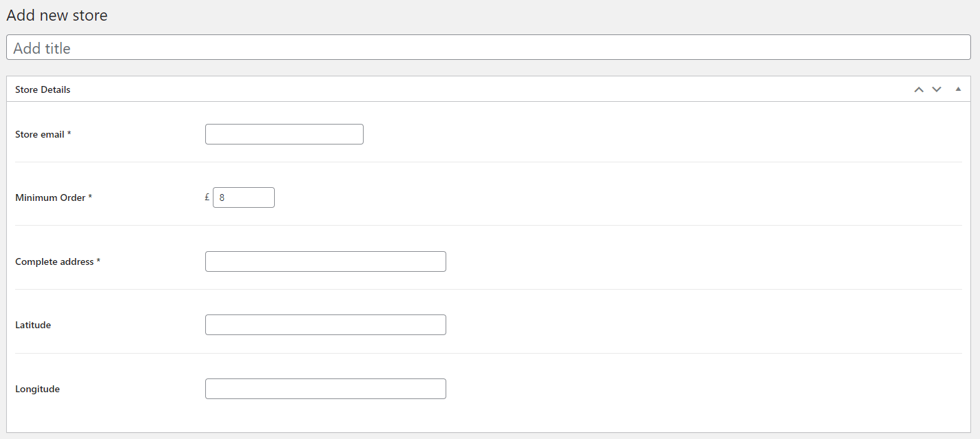Click the required asterisk beside Store email

pyautogui.click(x=70, y=133)
